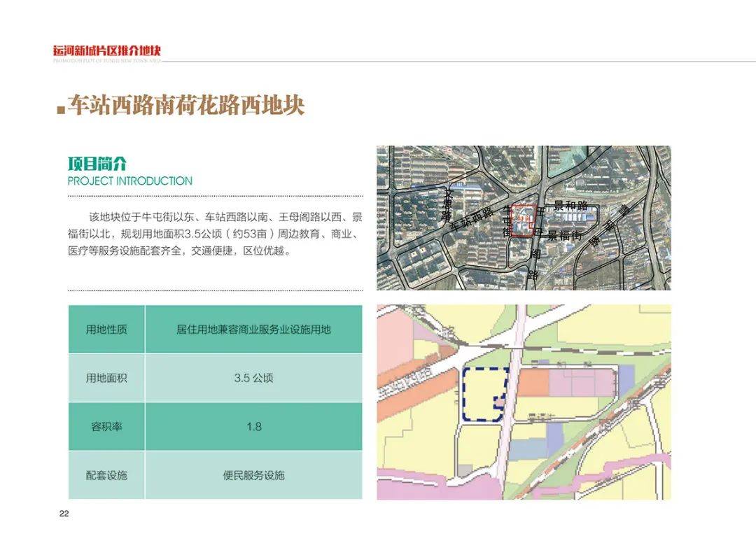This screenshot has height=557, width=756.
Task: Click the 景福街 label on aerial map
Action: [565, 236]
